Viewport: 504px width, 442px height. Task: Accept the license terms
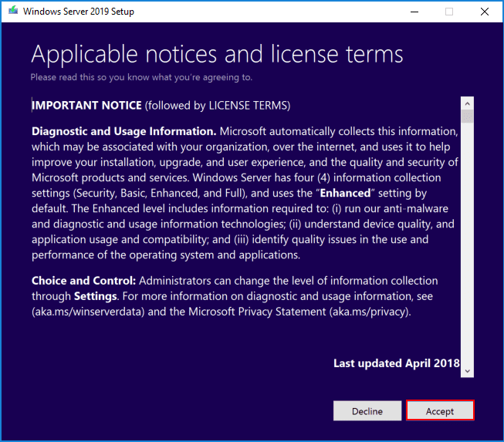click(x=440, y=410)
